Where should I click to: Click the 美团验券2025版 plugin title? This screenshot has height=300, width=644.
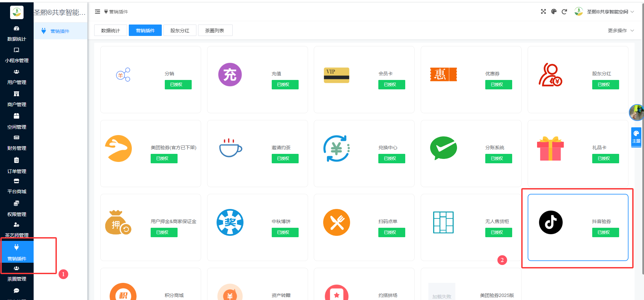click(497, 295)
